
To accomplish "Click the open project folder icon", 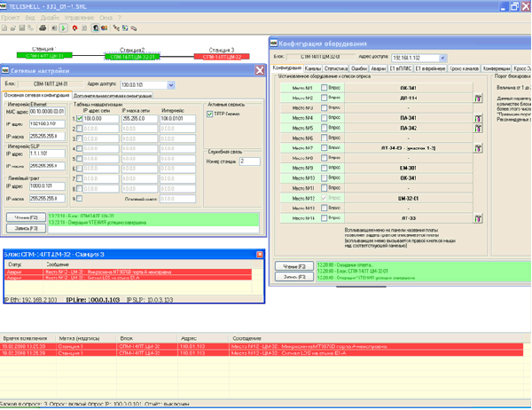I will 13,28.
